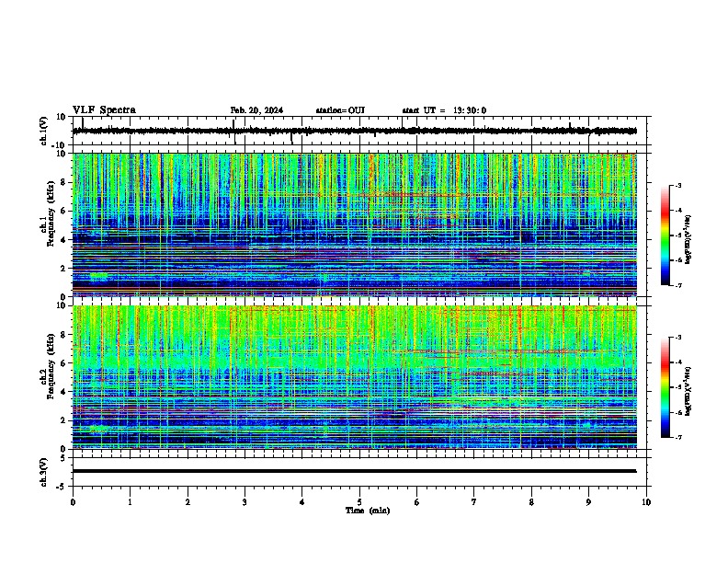The width and height of the screenshot is (728, 563).
Task: Click the "5" tick on ch.3(V) axis
Action: (x=64, y=458)
